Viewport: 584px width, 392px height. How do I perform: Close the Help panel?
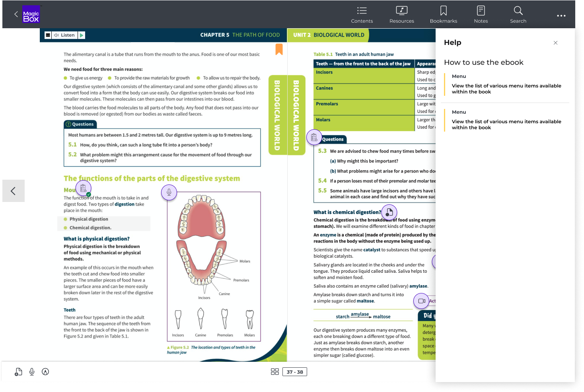[x=556, y=43]
